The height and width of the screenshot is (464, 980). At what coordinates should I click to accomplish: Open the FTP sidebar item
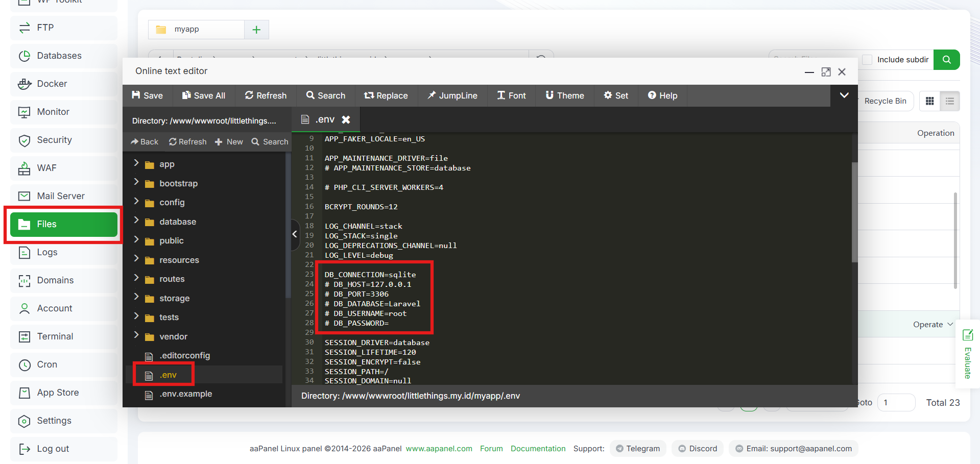(x=63, y=28)
